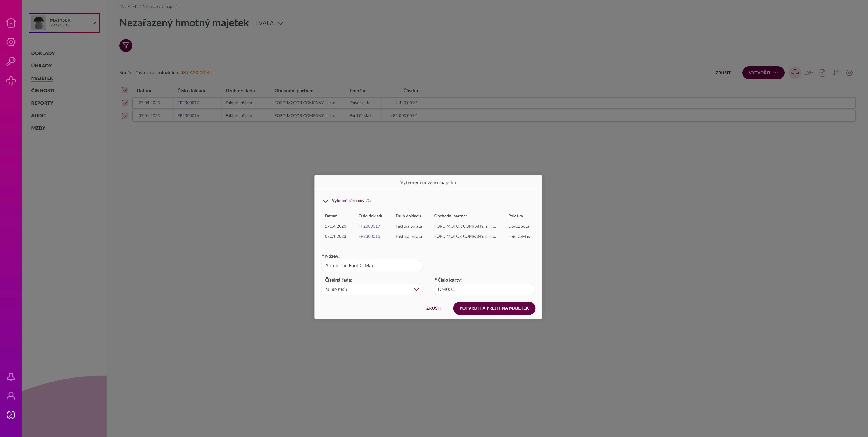Click the add plus icon next to Vytvořit
The image size is (868, 437).
click(x=795, y=73)
